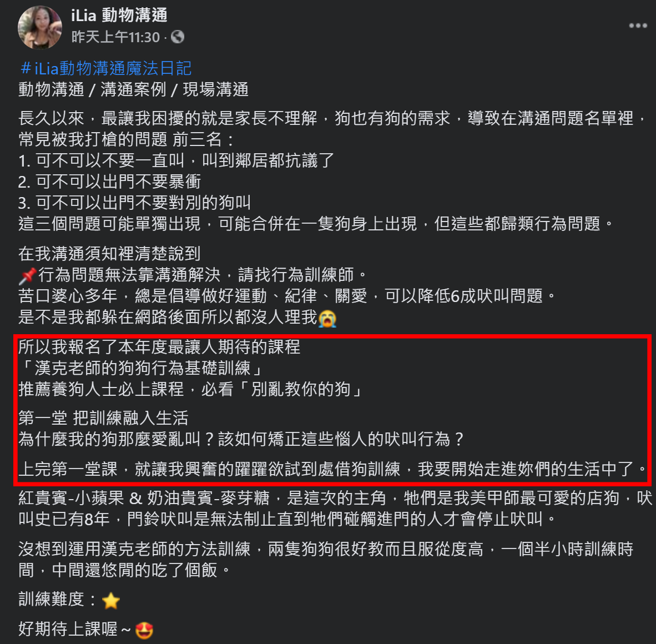Open the three-dot post options menu

point(638,26)
